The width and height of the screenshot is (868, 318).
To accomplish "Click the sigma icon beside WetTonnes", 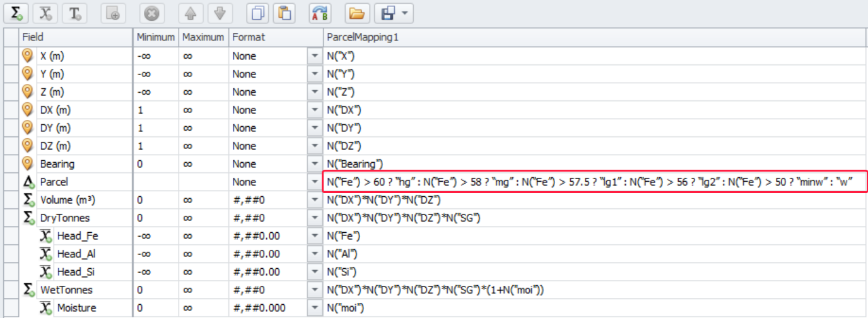I will pyautogui.click(x=28, y=290).
